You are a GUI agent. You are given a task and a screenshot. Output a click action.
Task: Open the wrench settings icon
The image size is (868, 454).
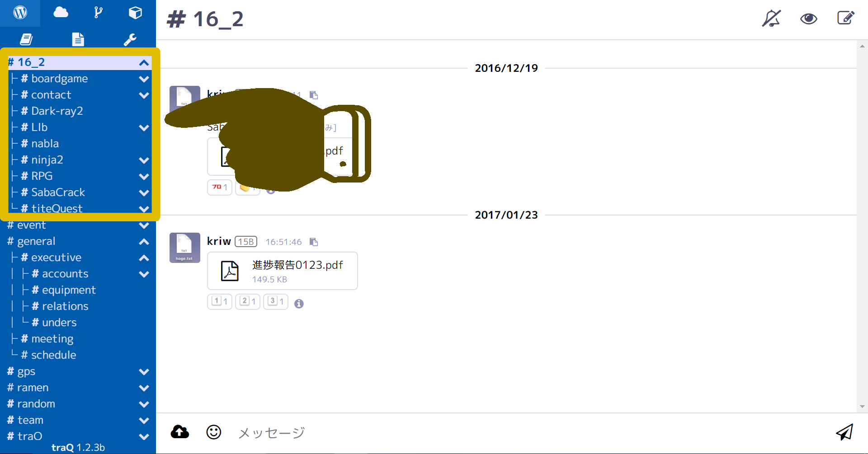point(130,40)
